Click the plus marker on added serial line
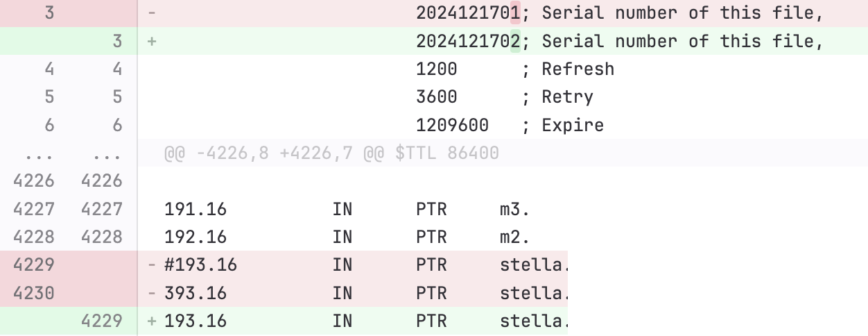 pos(152,42)
